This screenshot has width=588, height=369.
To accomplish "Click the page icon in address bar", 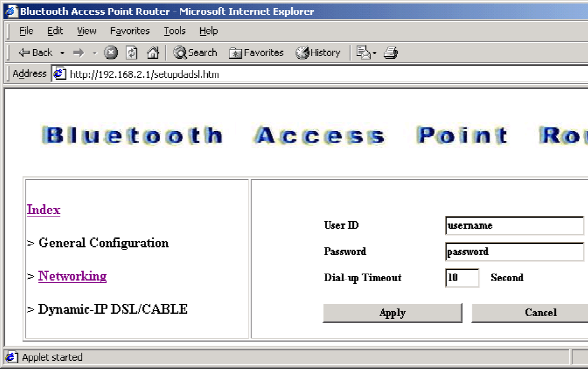I will 59,74.
